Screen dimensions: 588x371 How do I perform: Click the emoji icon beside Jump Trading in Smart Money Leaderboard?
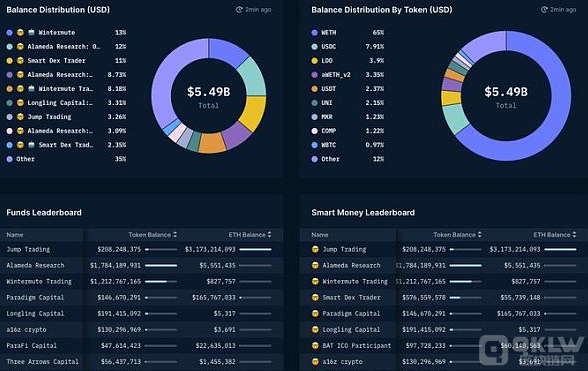pyautogui.click(x=315, y=249)
